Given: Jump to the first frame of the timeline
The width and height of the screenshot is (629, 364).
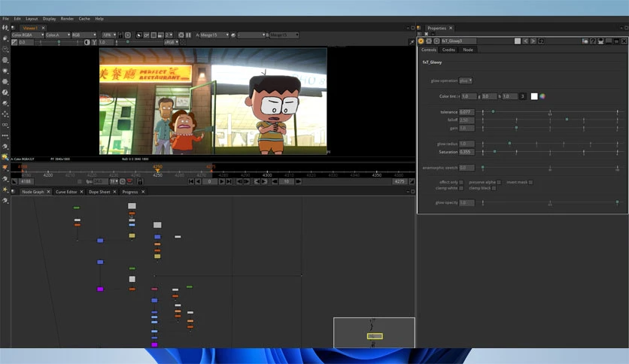Looking at the screenshot, I should tap(191, 181).
